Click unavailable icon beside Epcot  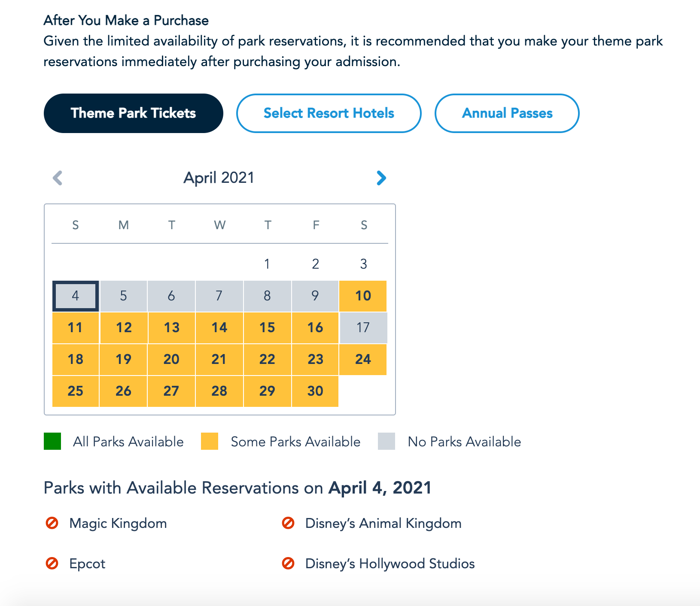[x=52, y=564]
